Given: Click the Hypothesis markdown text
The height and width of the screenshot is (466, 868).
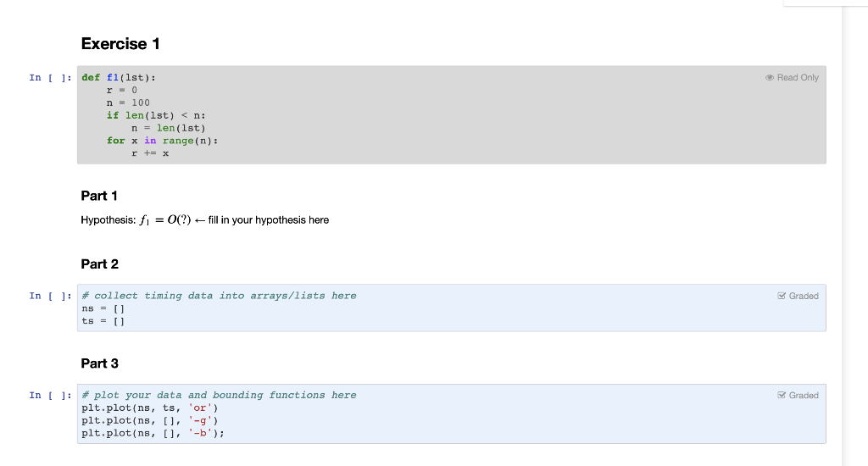Looking at the screenshot, I should coord(205,219).
